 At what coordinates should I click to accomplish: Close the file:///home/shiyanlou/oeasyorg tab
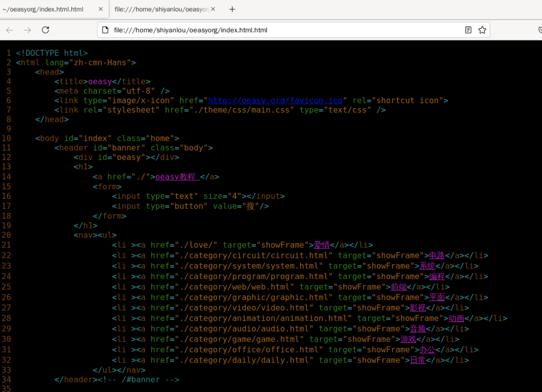tap(213, 9)
